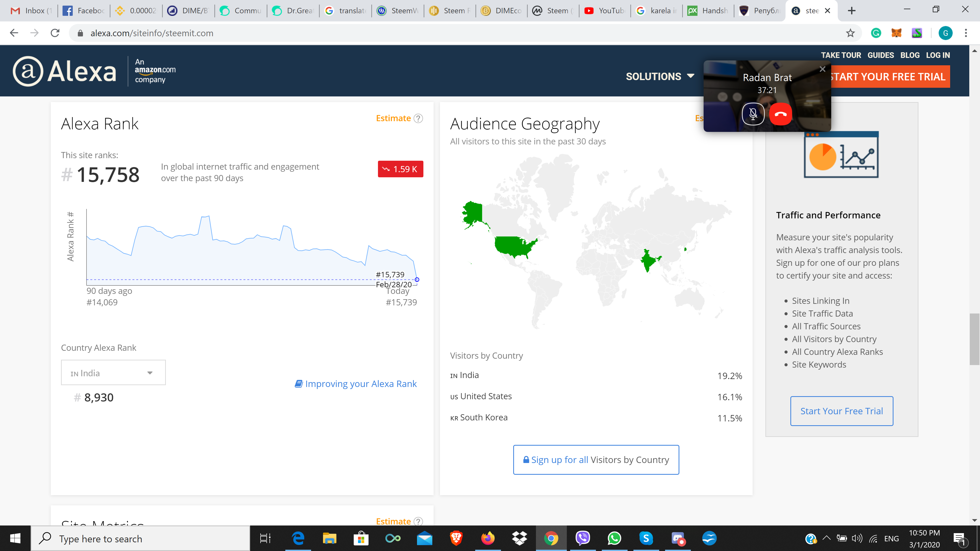The image size is (980, 551).
Task: Click the South Korea 11.5% row
Action: point(596,418)
